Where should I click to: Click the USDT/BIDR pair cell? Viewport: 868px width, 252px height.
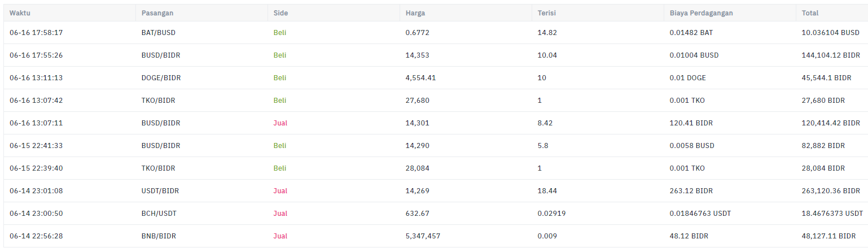coord(160,191)
